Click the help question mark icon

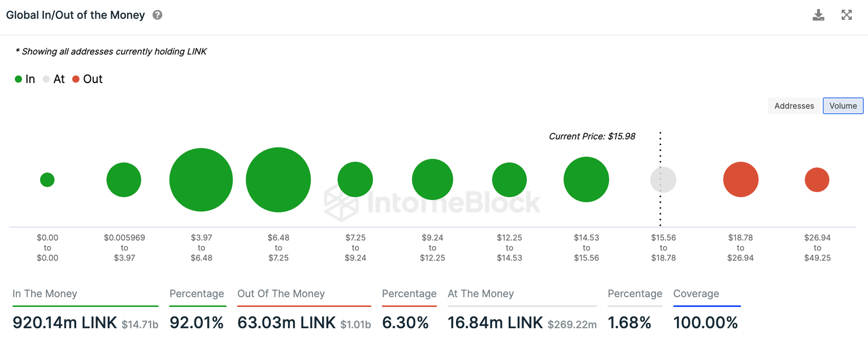coord(158,15)
